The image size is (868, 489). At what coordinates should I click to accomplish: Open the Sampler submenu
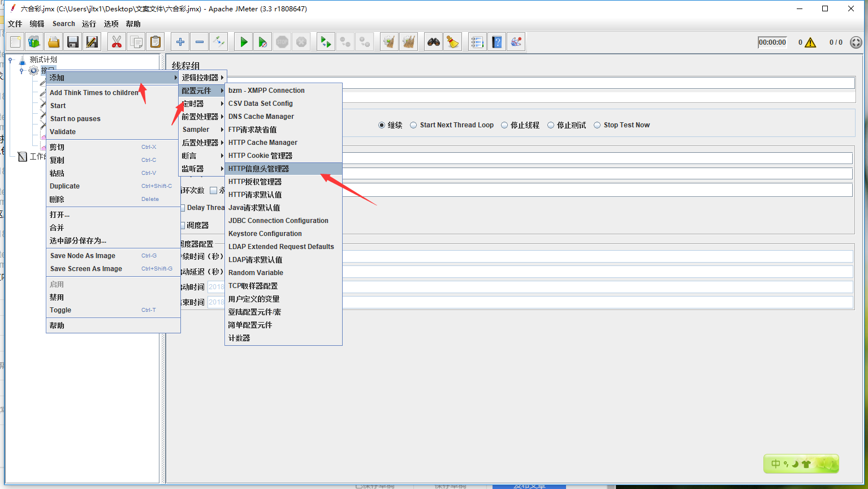[x=202, y=130]
